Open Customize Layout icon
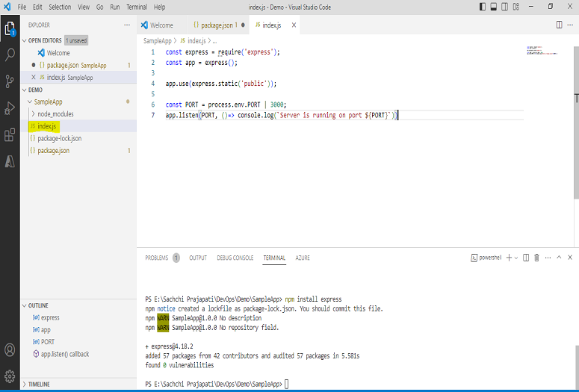This screenshot has height=392, width=579. [516, 7]
